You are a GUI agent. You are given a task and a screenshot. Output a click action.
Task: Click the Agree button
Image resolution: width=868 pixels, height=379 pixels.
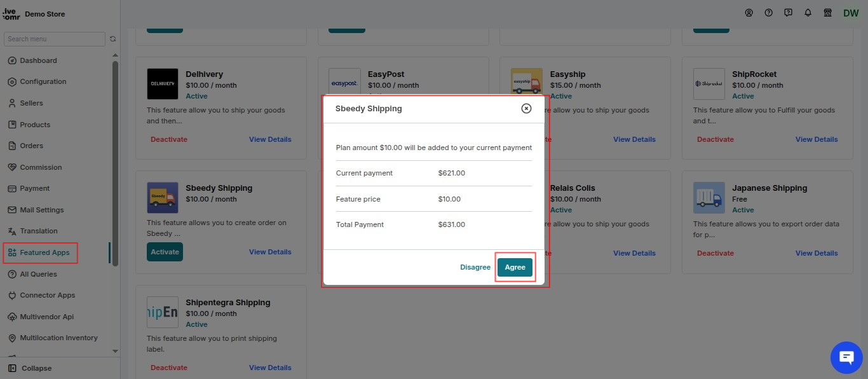tap(515, 267)
